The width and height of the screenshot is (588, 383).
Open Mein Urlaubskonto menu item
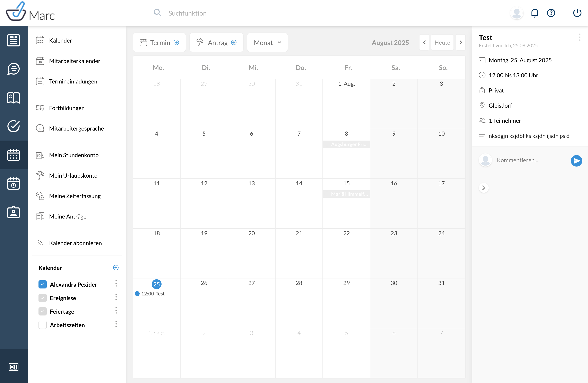[x=77, y=176]
